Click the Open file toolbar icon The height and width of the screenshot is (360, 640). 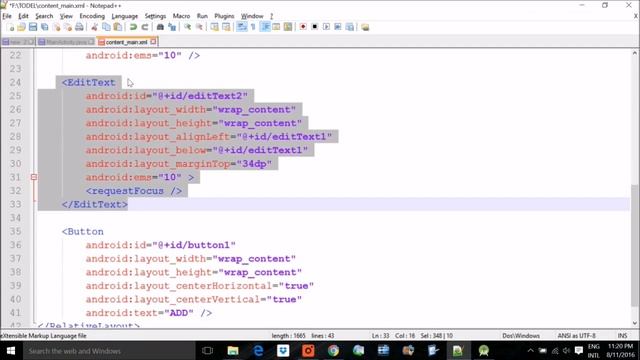pyautogui.click(x=21, y=27)
